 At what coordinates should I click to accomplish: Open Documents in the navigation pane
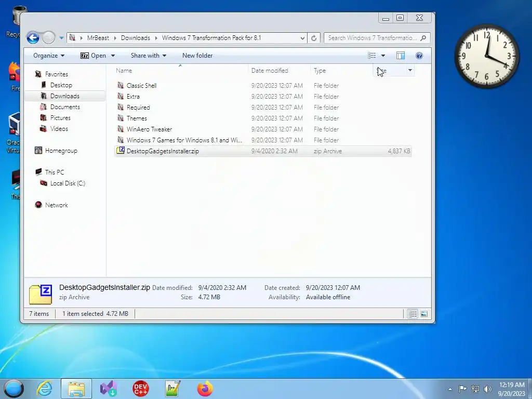pyautogui.click(x=65, y=107)
